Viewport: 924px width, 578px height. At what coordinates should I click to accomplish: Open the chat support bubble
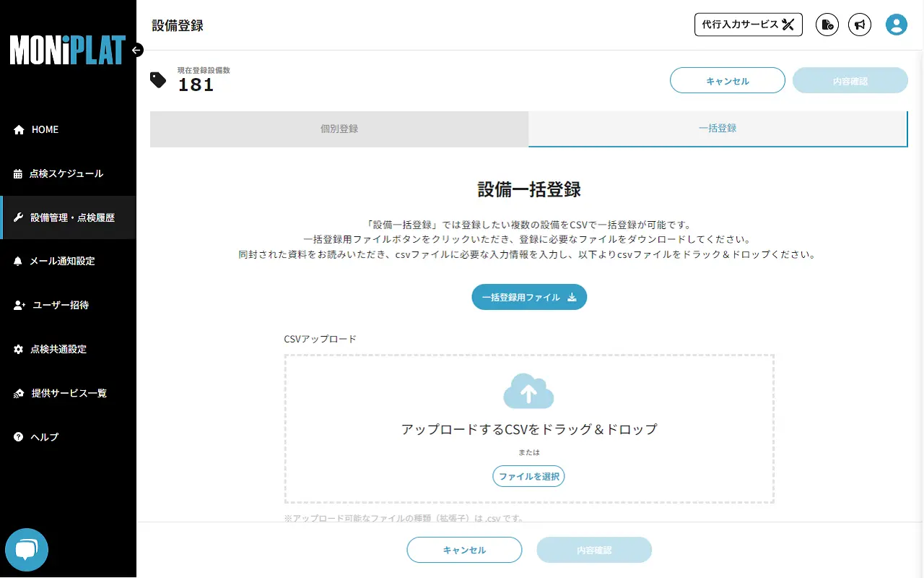[27, 549]
